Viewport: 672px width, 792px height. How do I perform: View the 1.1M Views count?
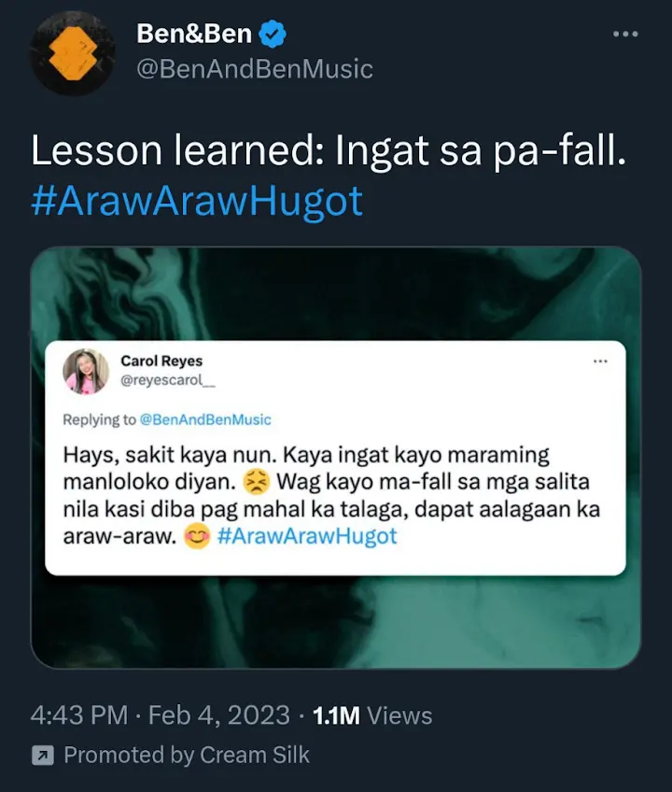click(x=372, y=715)
